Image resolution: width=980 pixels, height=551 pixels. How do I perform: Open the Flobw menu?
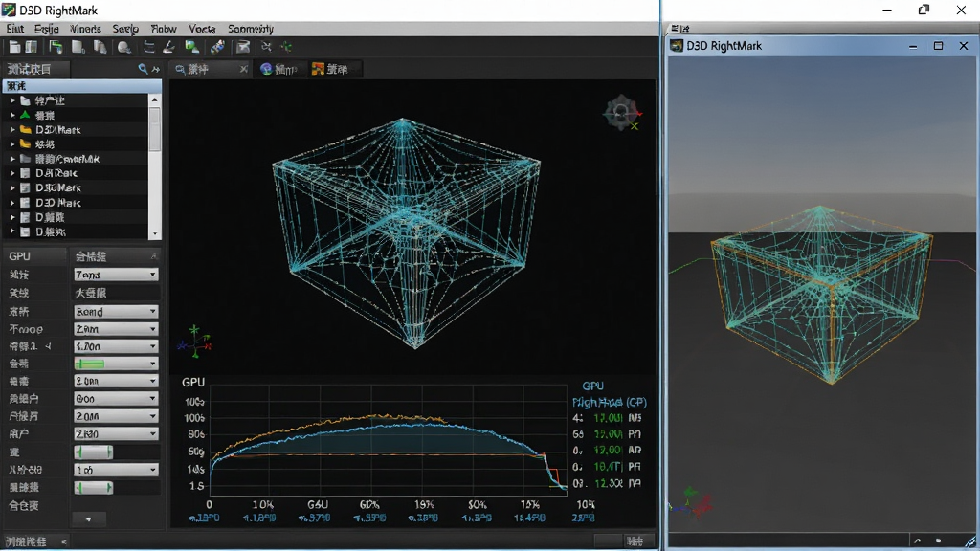(164, 29)
